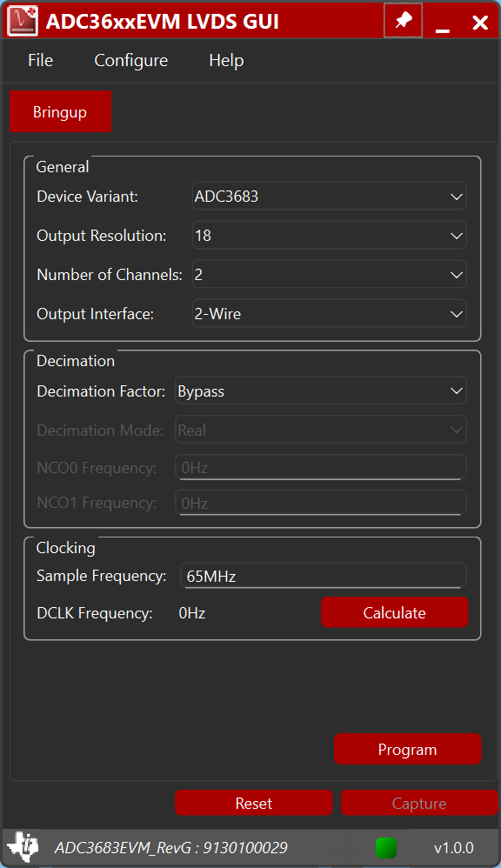501x868 pixels.
Task: Click the Capture button
Action: point(419,802)
